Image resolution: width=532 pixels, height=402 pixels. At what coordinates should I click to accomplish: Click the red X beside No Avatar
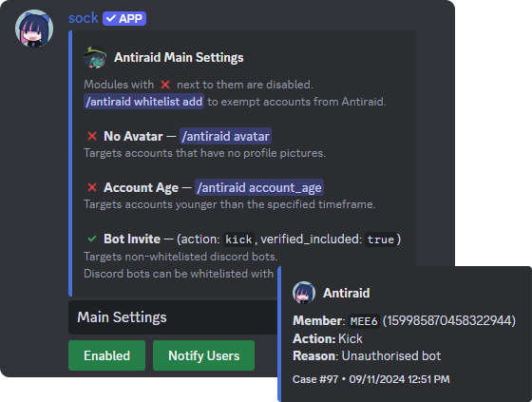92,136
